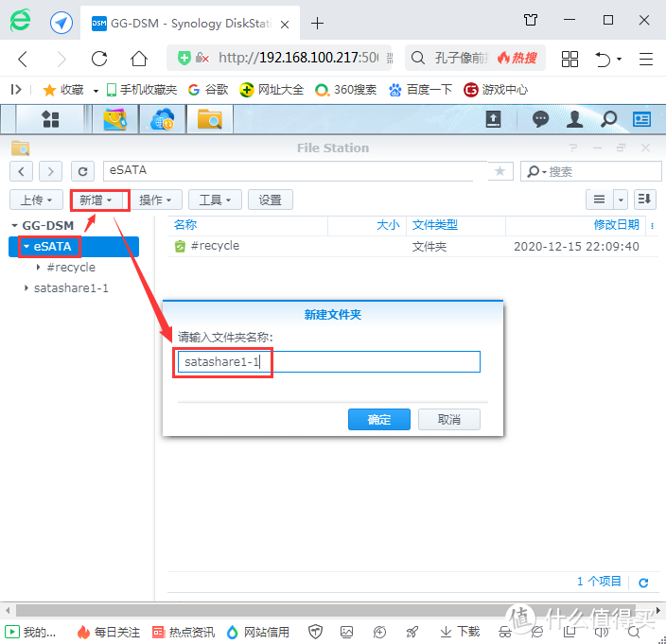Open the DSM widgets panel icon
Screen dimensions: 666x644
point(641,119)
